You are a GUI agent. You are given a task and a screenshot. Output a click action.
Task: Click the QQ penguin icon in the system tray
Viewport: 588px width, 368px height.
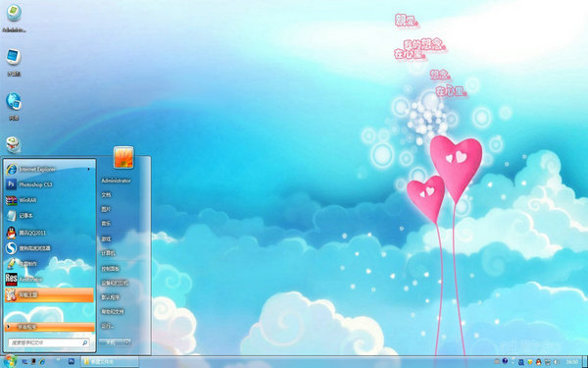click(x=539, y=362)
